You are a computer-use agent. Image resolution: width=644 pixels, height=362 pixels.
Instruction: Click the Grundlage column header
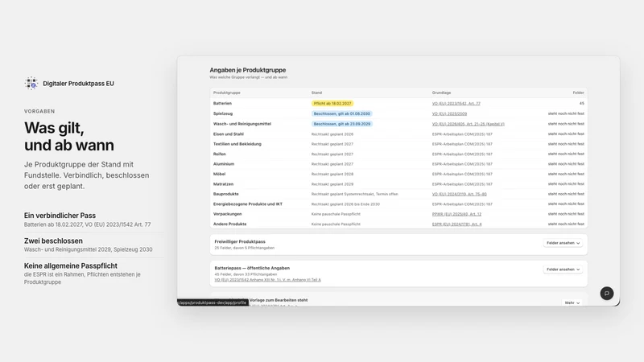[441, 93]
